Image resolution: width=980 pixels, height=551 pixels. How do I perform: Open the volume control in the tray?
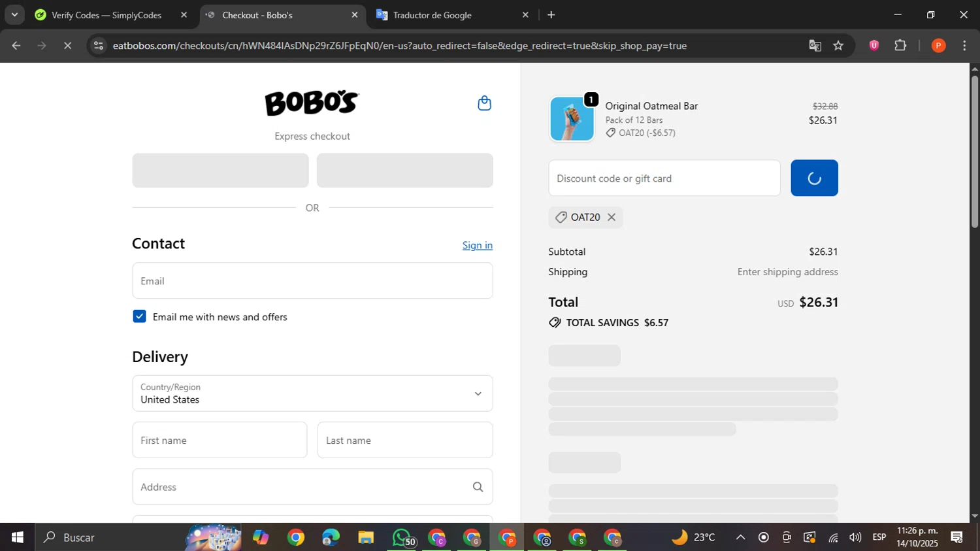[x=855, y=537]
